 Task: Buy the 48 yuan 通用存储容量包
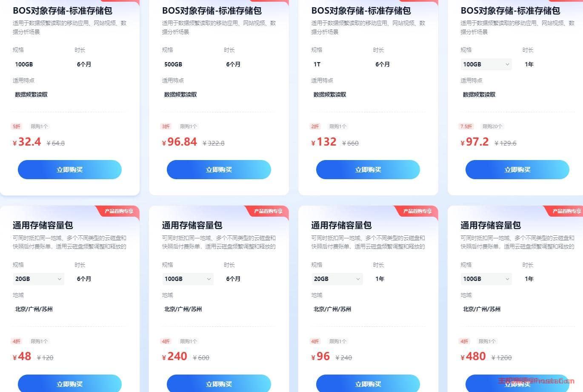click(x=70, y=383)
